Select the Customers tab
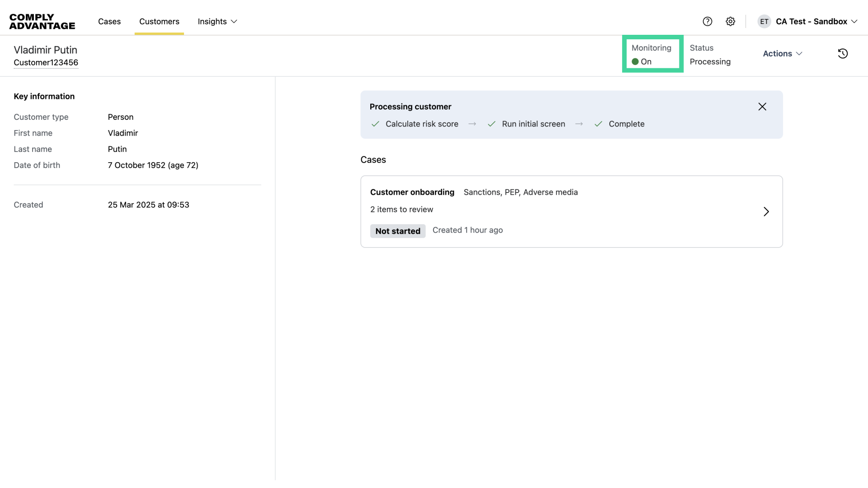The height and width of the screenshot is (488, 868). 159,21
